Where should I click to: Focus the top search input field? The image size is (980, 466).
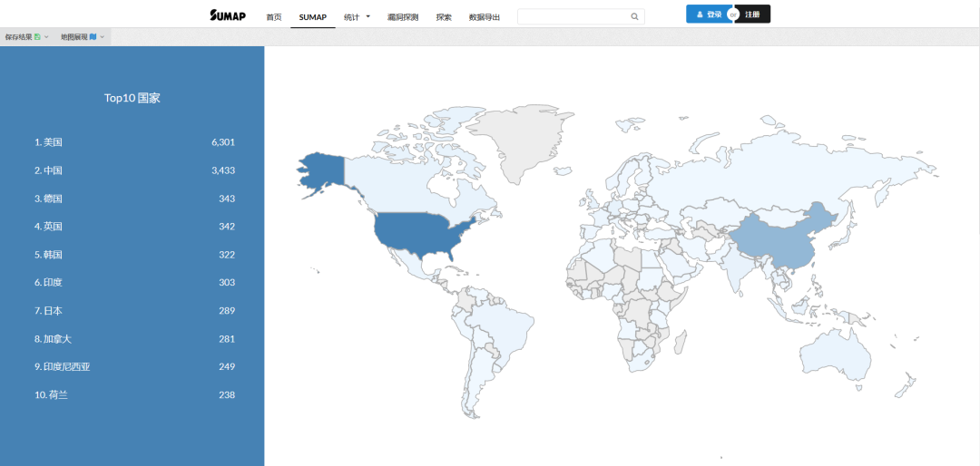click(572, 16)
